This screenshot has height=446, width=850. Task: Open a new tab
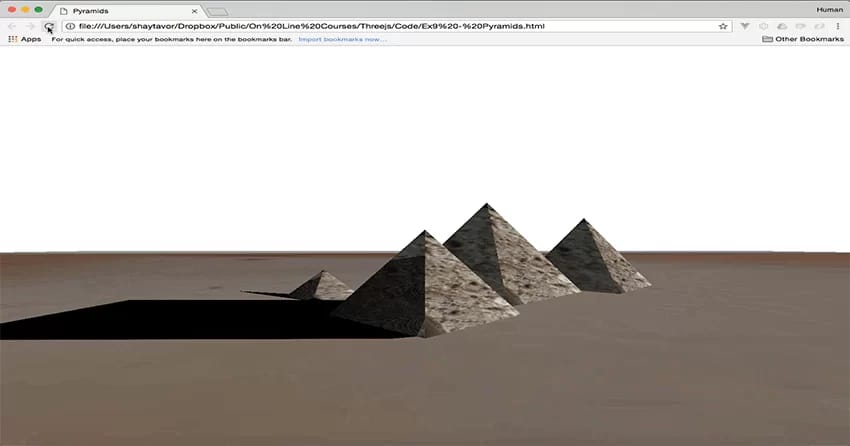(217, 11)
